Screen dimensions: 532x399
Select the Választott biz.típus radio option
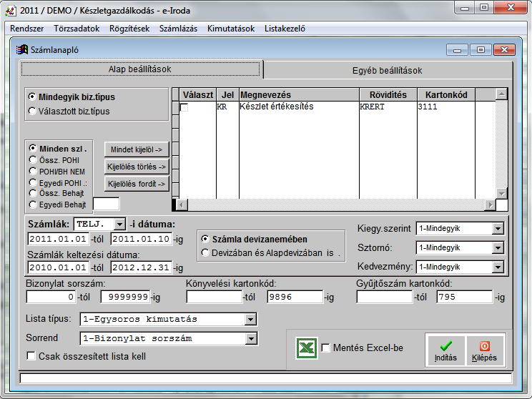click(32, 111)
